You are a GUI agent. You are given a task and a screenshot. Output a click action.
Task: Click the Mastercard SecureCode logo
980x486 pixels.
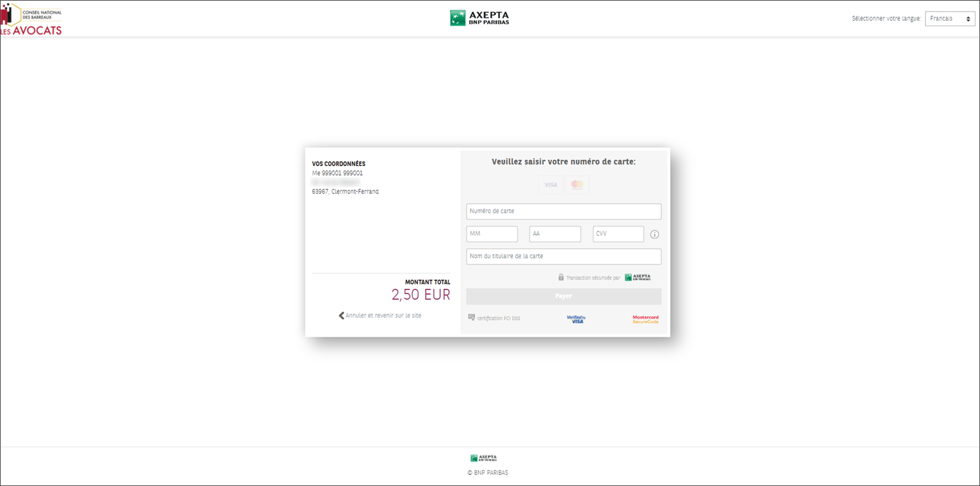pyautogui.click(x=645, y=319)
